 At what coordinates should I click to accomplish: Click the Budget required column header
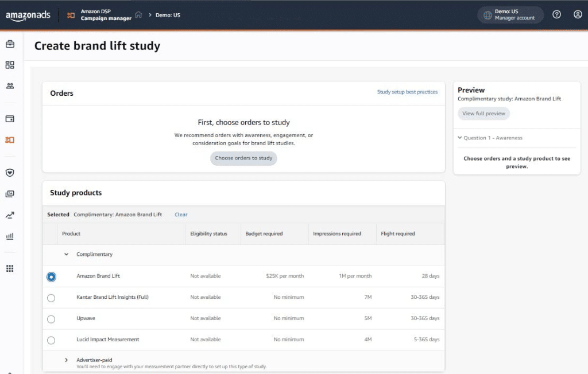pos(264,233)
